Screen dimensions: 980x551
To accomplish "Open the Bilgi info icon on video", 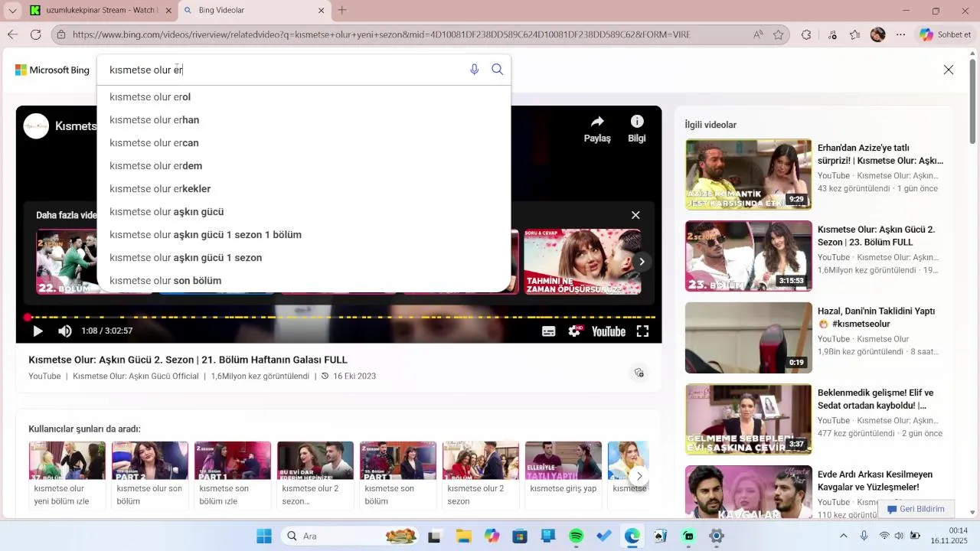I will (x=637, y=129).
